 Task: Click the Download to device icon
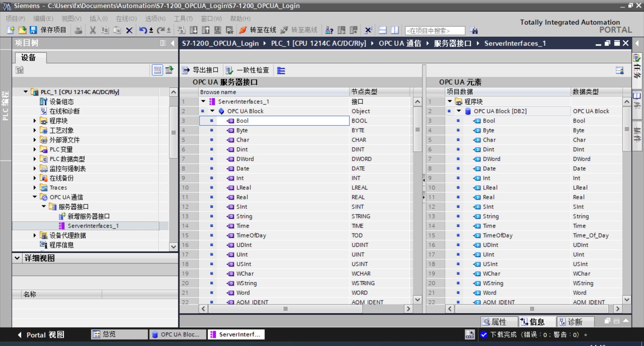[x=194, y=30]
